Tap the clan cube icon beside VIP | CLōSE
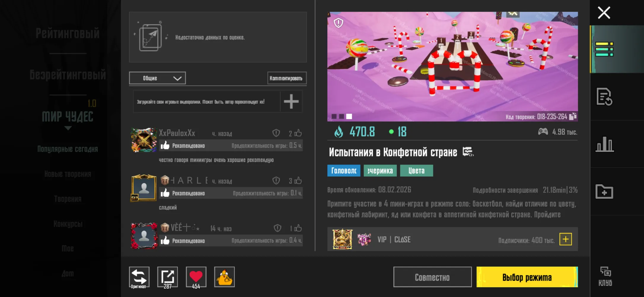Viewport: 644px width, 297px height. (x=364, y=239)
